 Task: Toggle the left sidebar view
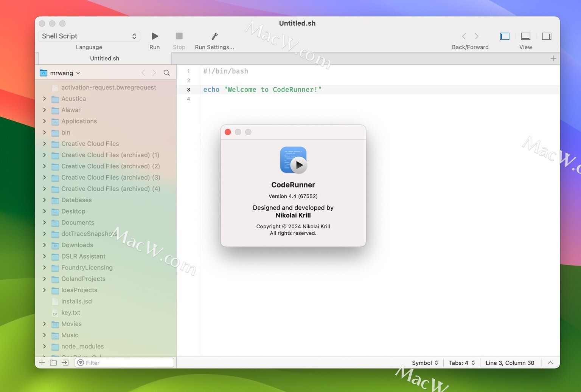(x=505, y=36)
